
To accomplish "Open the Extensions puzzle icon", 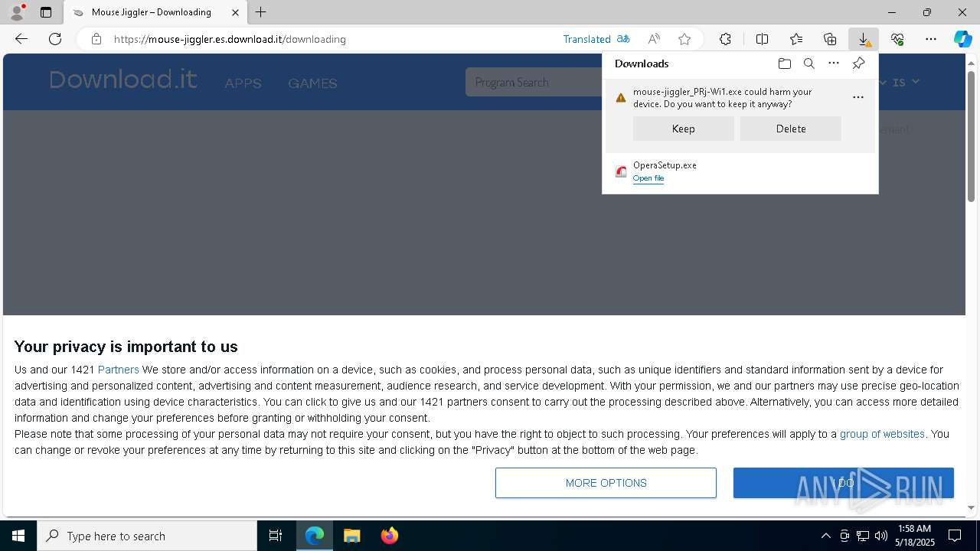I will [725, 39].
